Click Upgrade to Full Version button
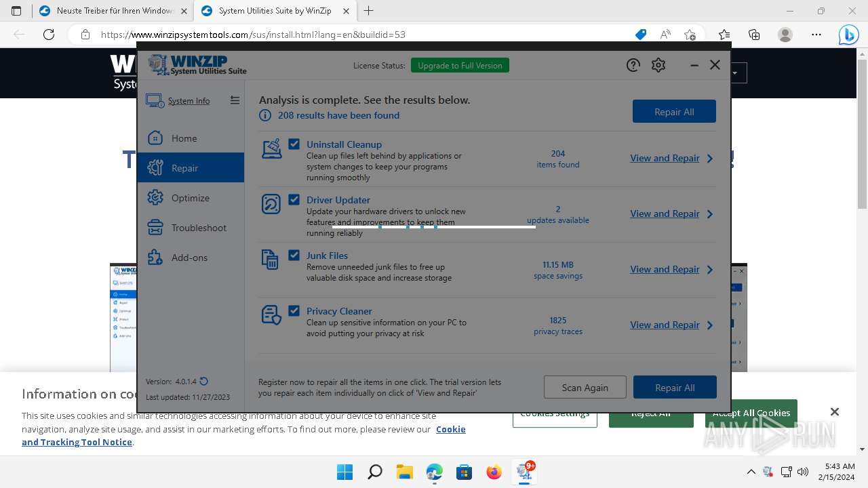Image resolution: width=868 pixels, height=488 pixels. click(460, 65)
